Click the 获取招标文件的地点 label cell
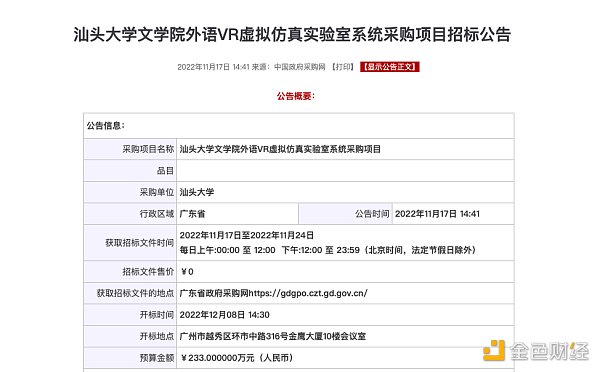600x372 pixels. tap(130, 293)
